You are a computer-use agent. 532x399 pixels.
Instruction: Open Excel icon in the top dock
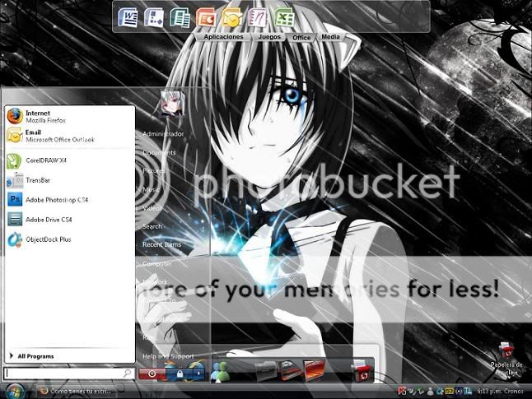285,16
